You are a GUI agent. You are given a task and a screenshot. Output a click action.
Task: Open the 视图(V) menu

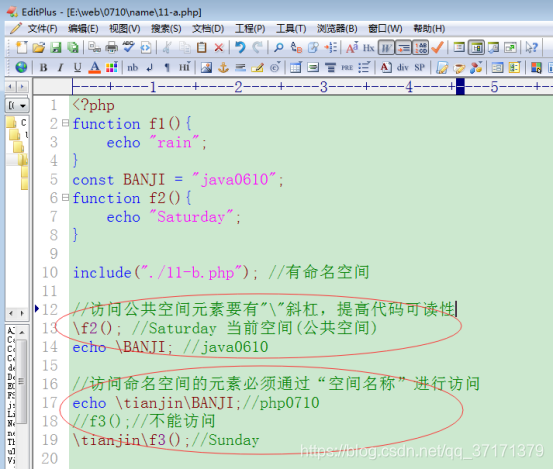pyautogui.click(x=125, y=29)
